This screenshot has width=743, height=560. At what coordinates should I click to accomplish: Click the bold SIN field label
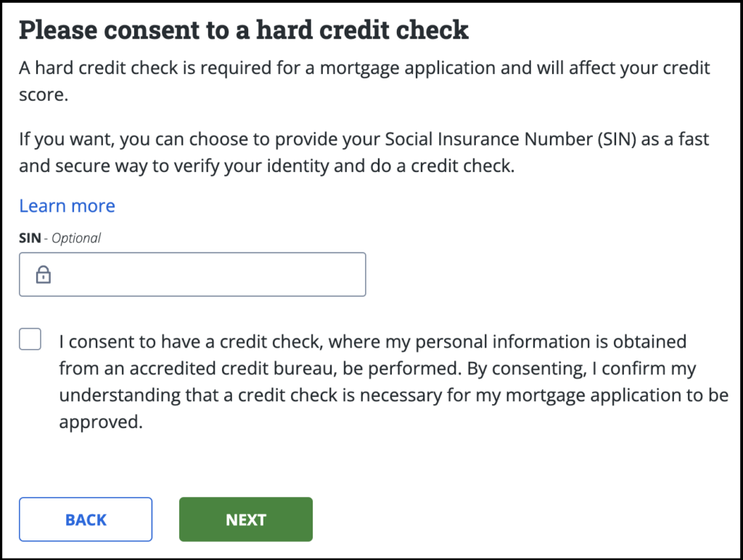click(29, 238)
